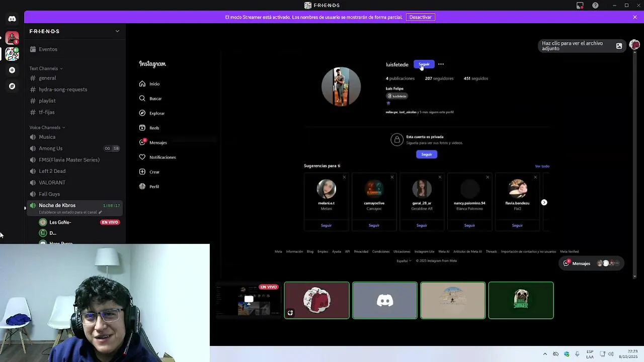The height and width of the screenshot is (362, 644).
Task: Show hidden icons chevron in Windows tray
Action: (545, 354)
